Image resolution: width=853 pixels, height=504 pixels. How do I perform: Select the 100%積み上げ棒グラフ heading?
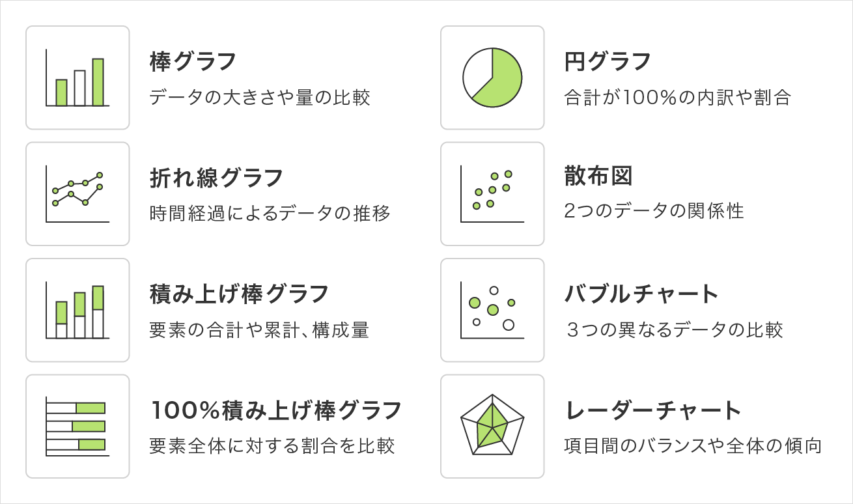click(x=275, y=410)
